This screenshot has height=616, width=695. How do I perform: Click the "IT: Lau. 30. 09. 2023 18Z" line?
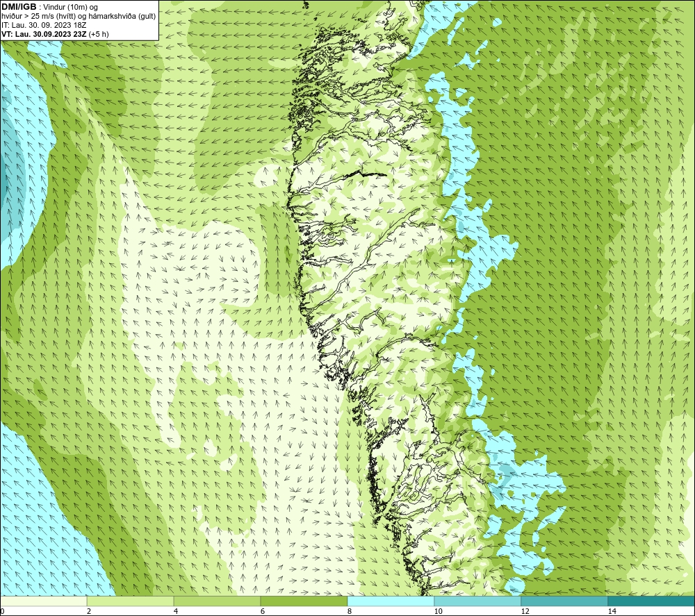click(x=44, y=25)
